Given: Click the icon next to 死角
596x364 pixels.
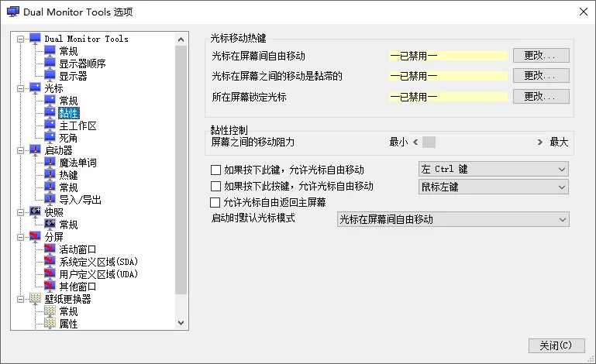Looking at the screenshot, I should [x=50, y=138].
